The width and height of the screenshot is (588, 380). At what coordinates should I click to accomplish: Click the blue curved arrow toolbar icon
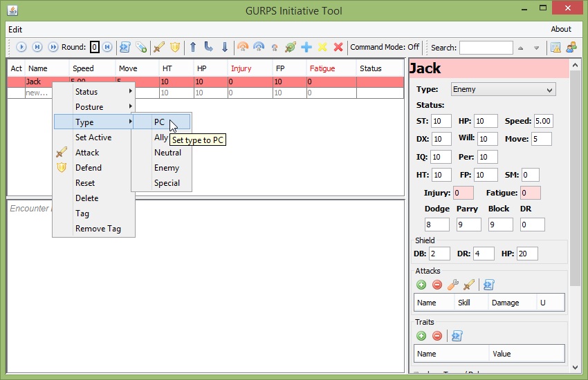(x=208, y=47)
